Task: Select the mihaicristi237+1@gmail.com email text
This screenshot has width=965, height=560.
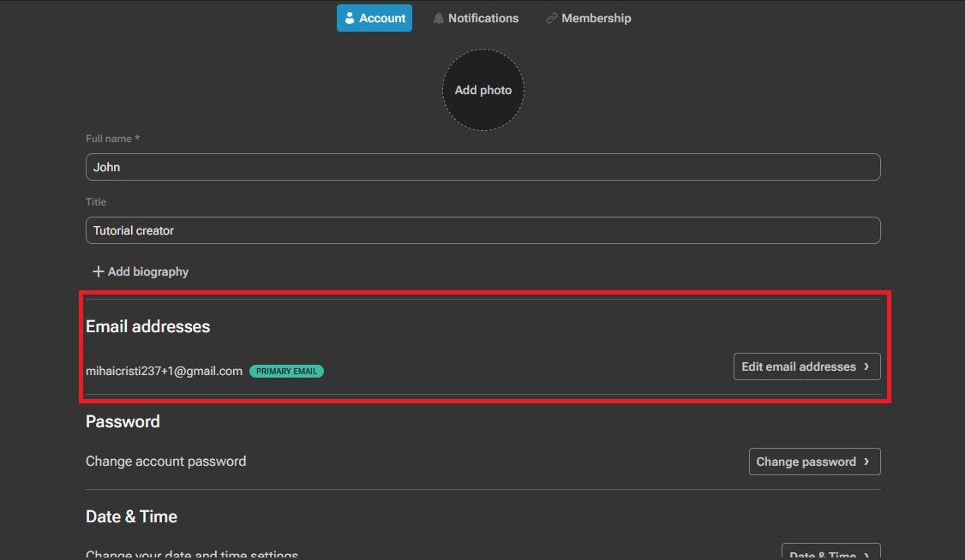Action: tap(164, 371)
